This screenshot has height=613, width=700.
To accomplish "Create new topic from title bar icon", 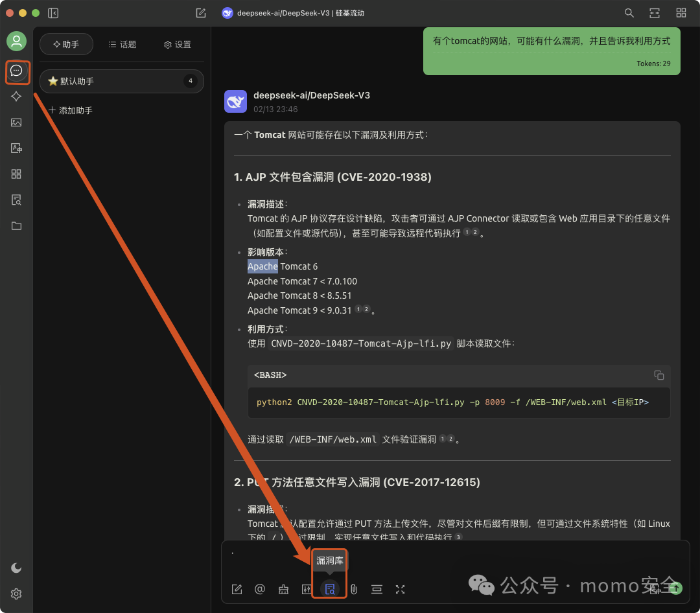I will pyautogui.click(x=201, y=13).
